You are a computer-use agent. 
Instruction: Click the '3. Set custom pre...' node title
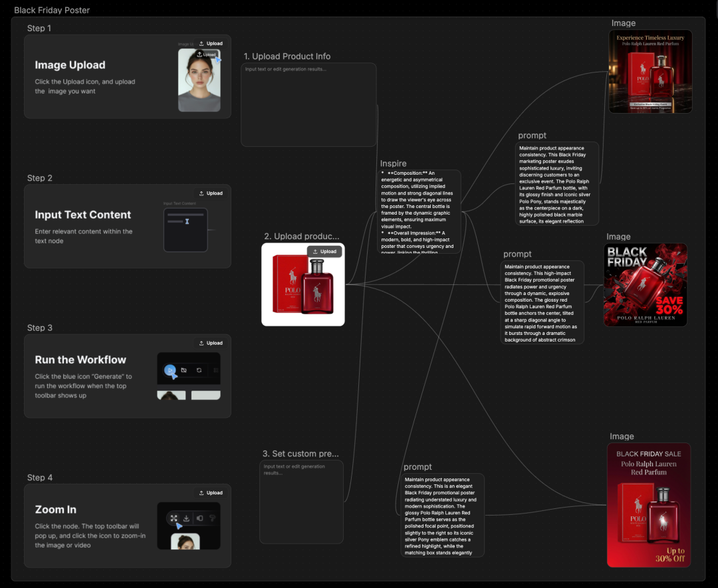[x=300, y=454]
